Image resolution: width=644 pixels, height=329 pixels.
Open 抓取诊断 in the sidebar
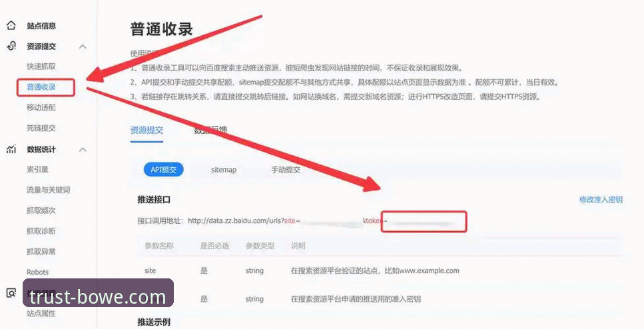[41, 231]
